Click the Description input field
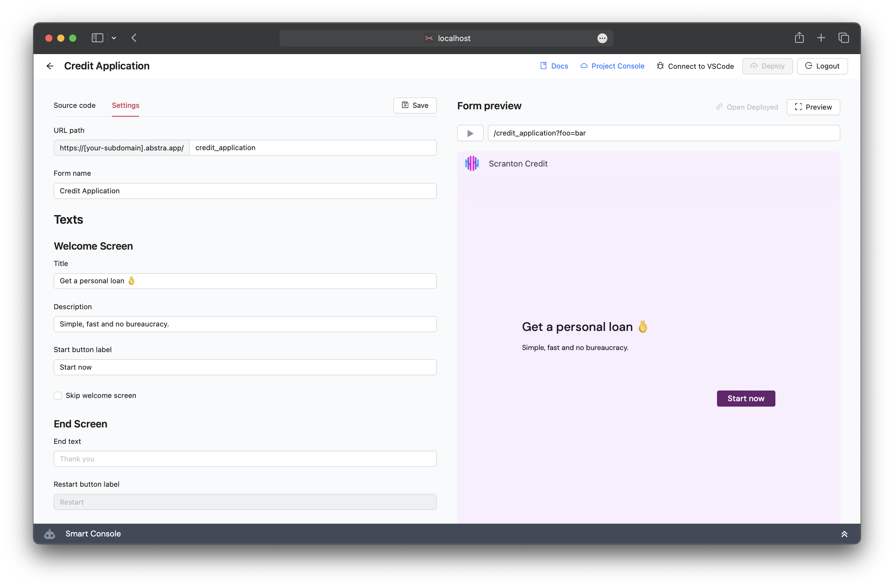Viewport: 894px width, 588px height. point(245,324)
